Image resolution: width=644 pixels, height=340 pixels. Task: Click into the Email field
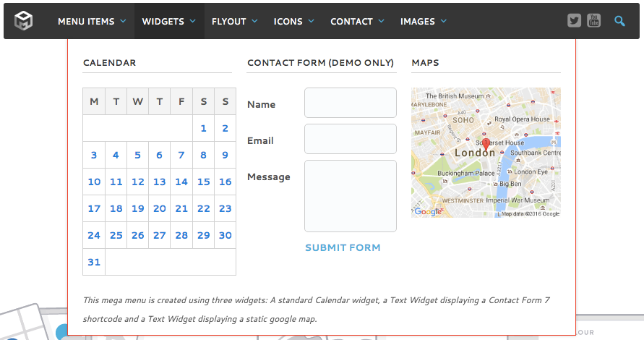click(x=350, y=139)
